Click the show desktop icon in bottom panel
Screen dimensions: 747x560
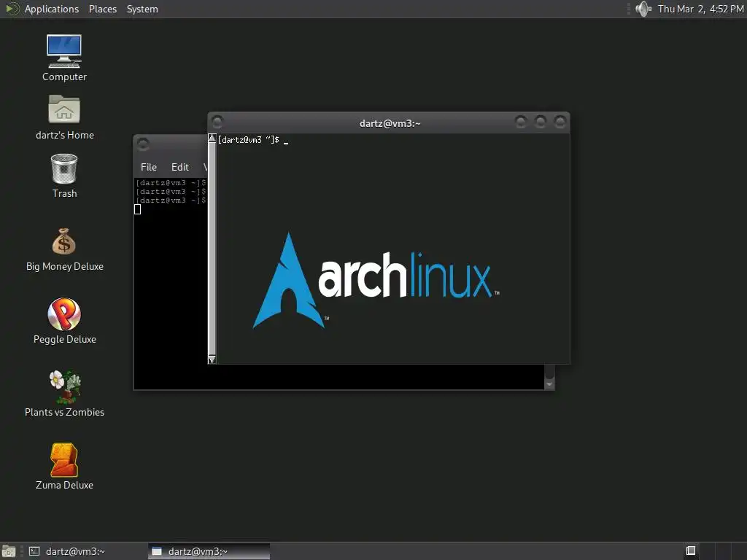click(9, 551)
